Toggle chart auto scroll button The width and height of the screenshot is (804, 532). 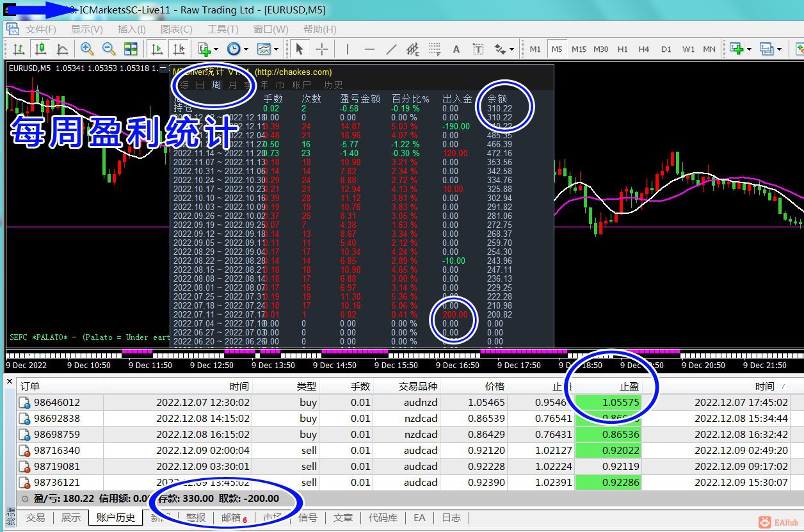157,49
